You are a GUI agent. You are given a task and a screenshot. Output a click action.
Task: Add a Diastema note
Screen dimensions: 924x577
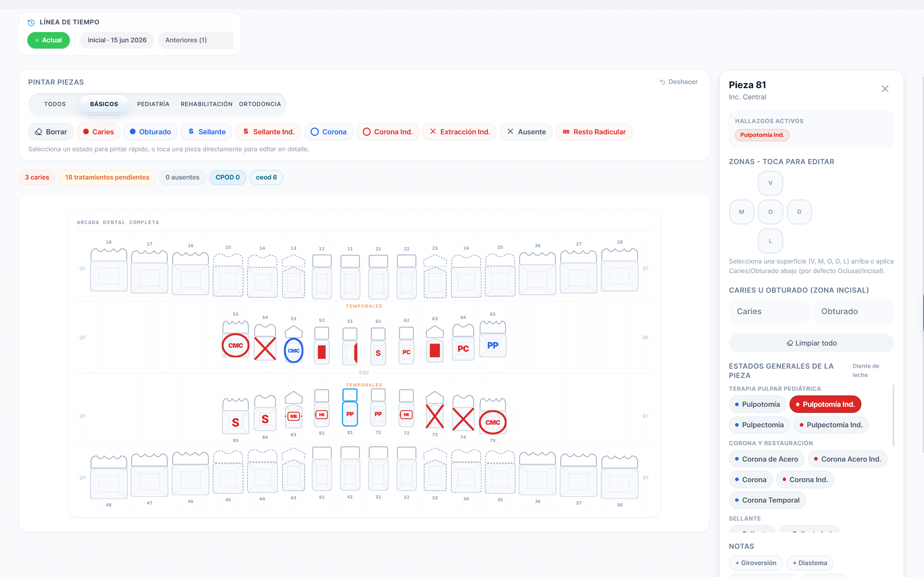(x=809, y=563)
